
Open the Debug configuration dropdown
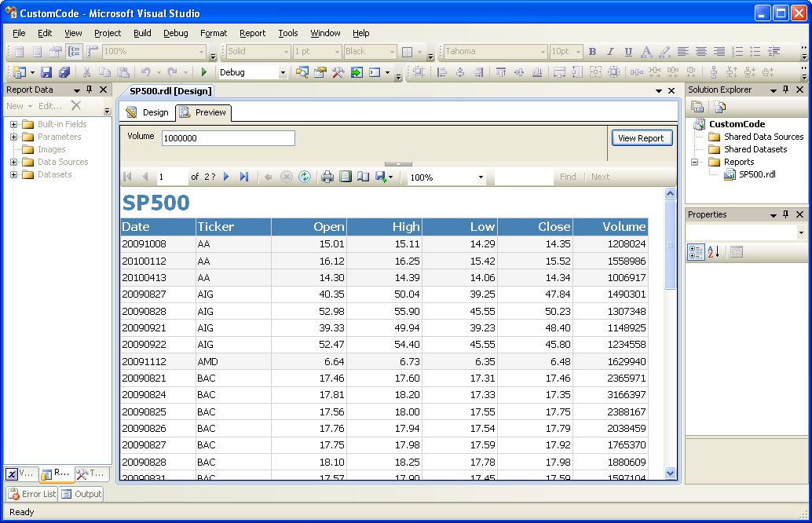click(x=283, y=72)
